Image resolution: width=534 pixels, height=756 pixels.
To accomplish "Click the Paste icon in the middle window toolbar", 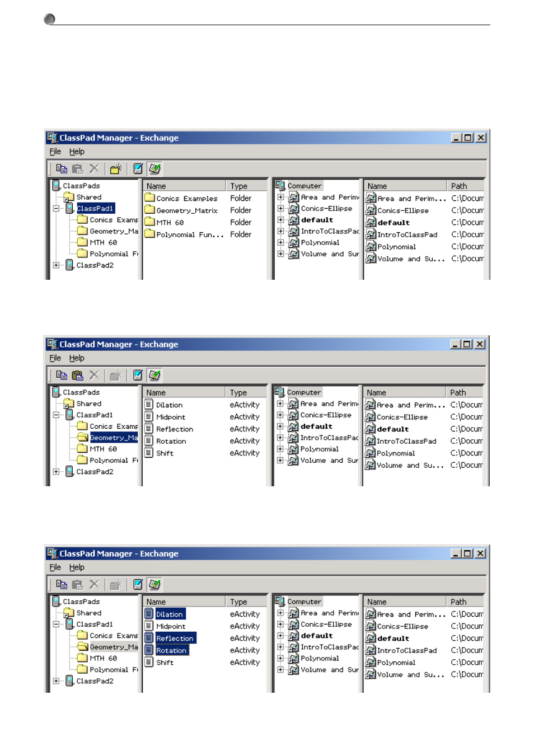I will [x=78, y=375].
